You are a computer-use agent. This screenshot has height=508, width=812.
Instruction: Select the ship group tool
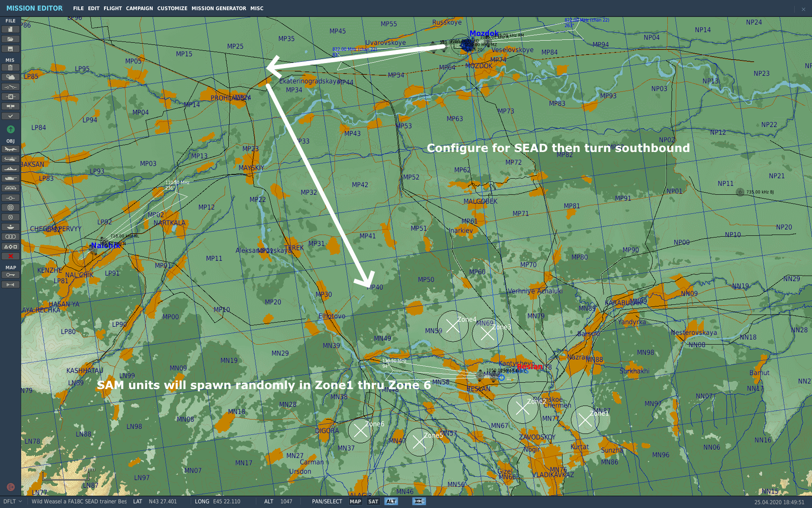coord(11,168)
